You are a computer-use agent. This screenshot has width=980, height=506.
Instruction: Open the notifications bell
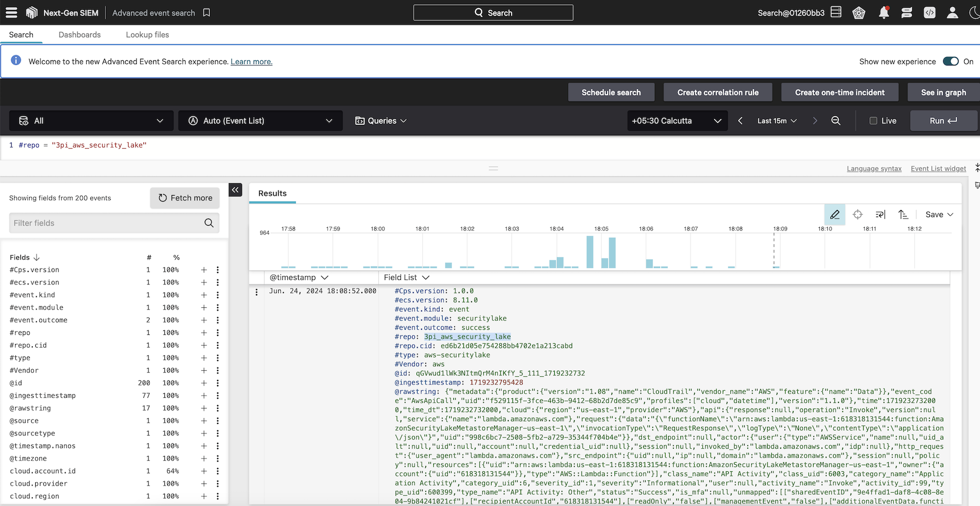[x=884, y=13]
